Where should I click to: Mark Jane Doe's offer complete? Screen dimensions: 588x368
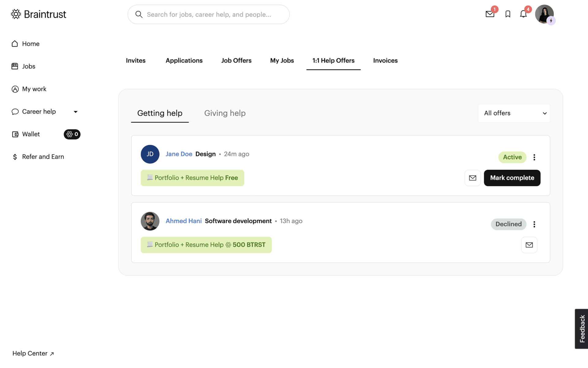point(512,178)
